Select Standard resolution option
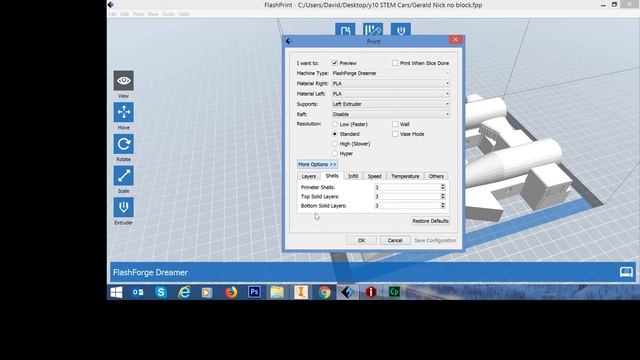 click(335, 134)
